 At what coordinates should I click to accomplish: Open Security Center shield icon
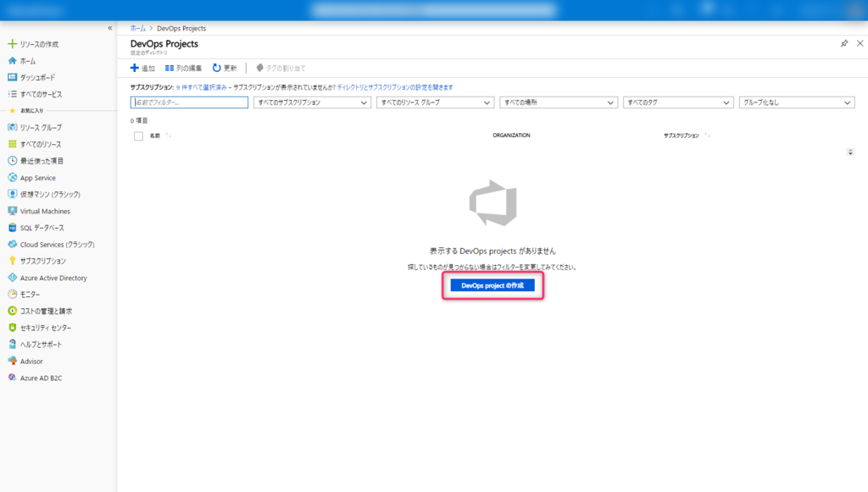(12, 327)
